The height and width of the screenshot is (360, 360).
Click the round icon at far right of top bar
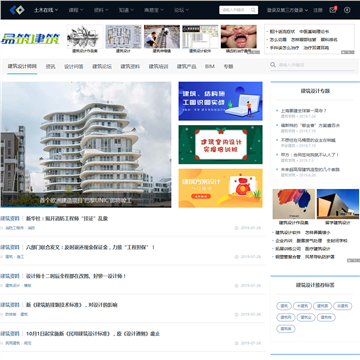[347, 10]
